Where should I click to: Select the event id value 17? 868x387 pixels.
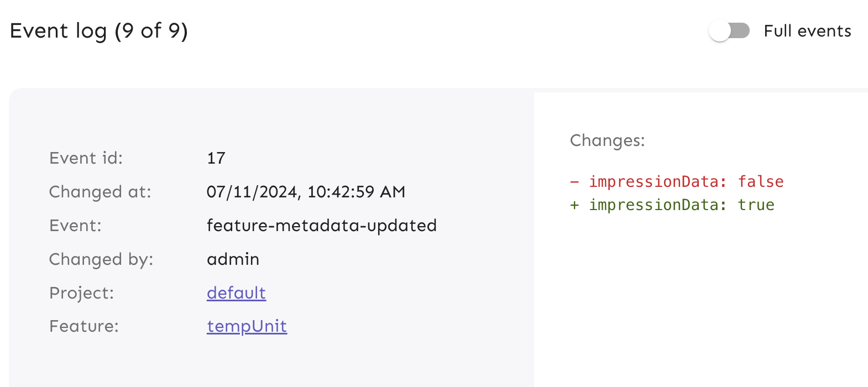pyautogui.click(x=216, y=159)
